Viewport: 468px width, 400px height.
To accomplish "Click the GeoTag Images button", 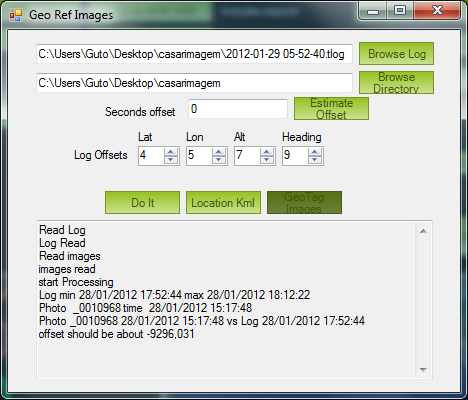I will (304, 202).
